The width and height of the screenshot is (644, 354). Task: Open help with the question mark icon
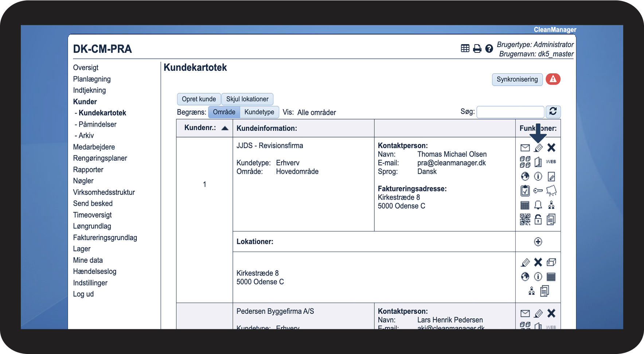(489, 48)
